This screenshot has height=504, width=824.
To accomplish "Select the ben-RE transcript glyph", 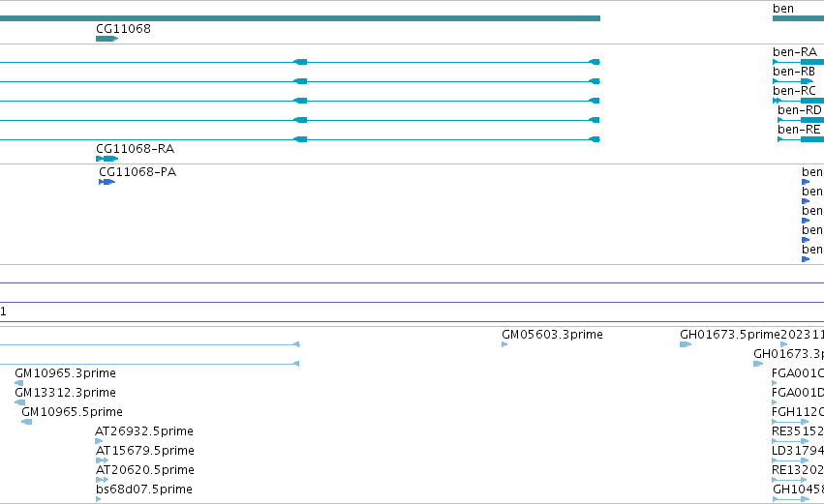I will [x=801, y=139].
